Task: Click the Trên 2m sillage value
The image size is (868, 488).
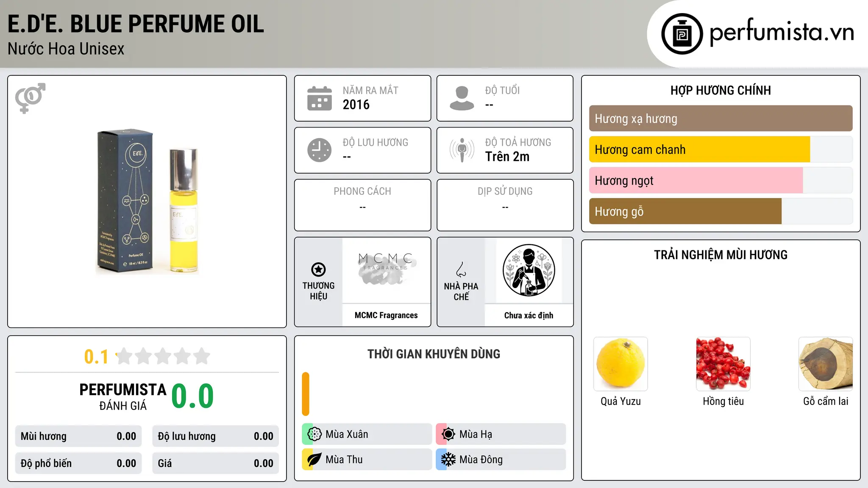Action: (x=507, y=157)
